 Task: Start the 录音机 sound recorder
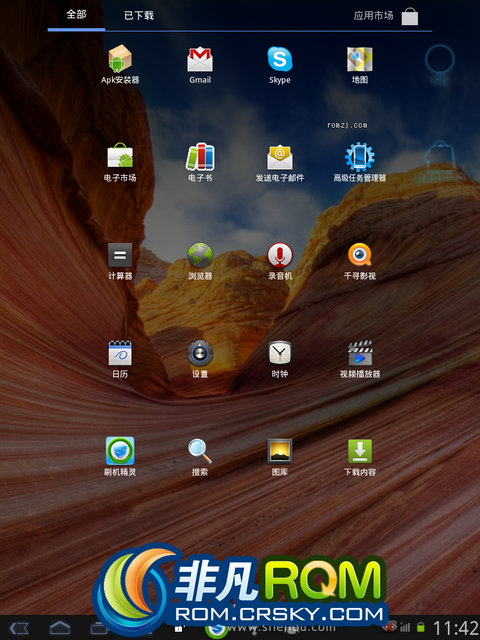coord(280,261)
